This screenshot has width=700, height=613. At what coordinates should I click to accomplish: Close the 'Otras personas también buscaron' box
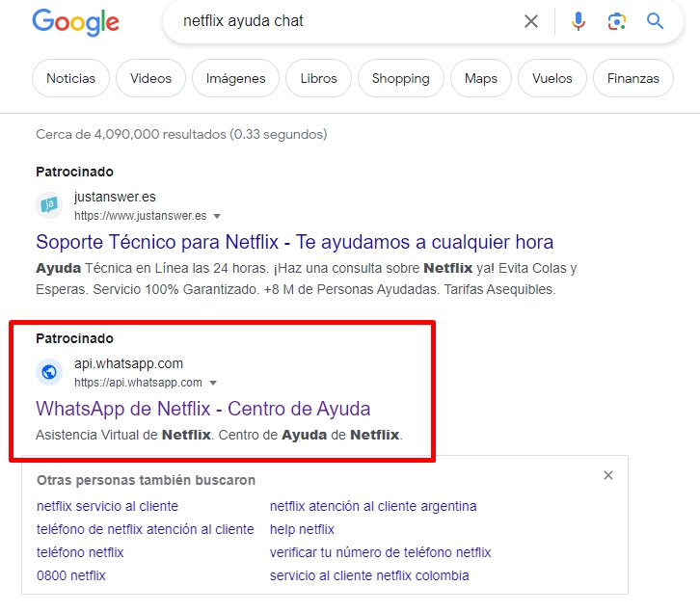pos(608,475)
